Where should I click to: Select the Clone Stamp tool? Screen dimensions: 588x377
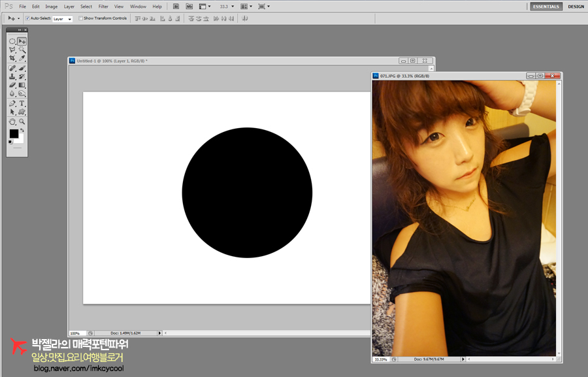click(x=12, y=76)
